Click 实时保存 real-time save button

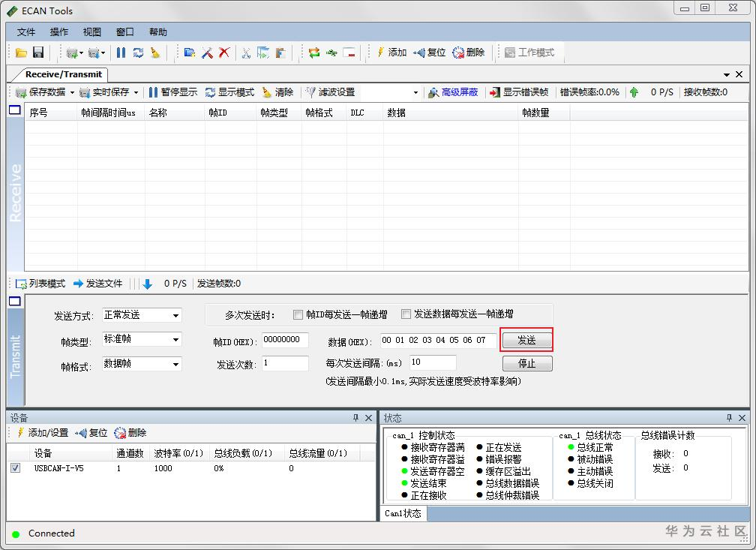(104, 92)
